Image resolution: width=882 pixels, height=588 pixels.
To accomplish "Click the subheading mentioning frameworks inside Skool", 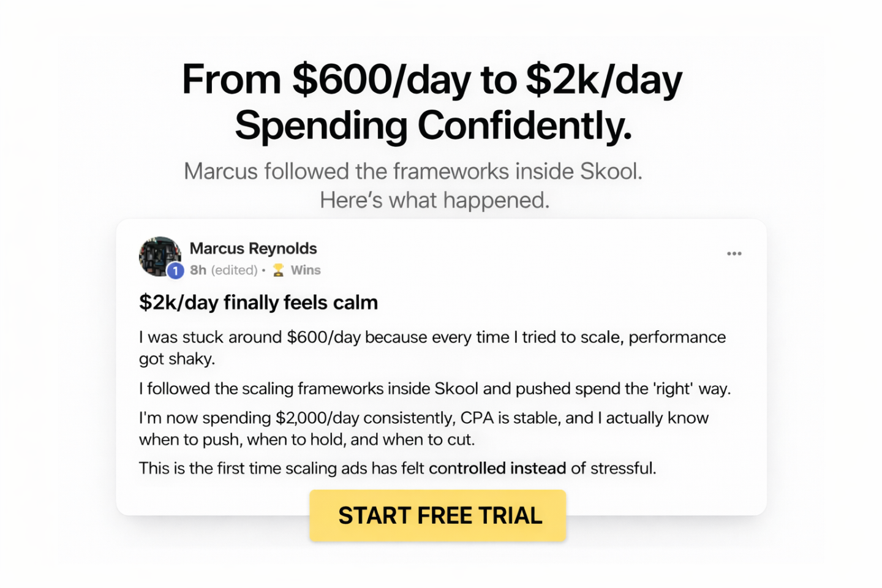I will (x=413, y=171).
